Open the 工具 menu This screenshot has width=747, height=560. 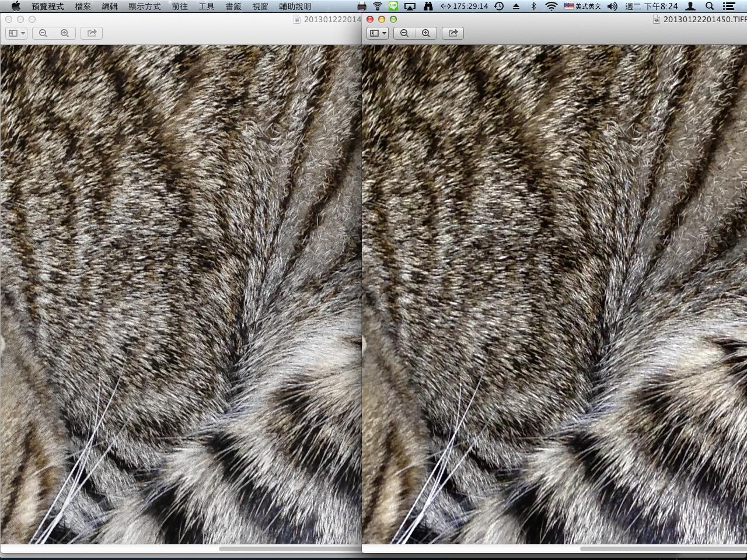coord(206,6)
